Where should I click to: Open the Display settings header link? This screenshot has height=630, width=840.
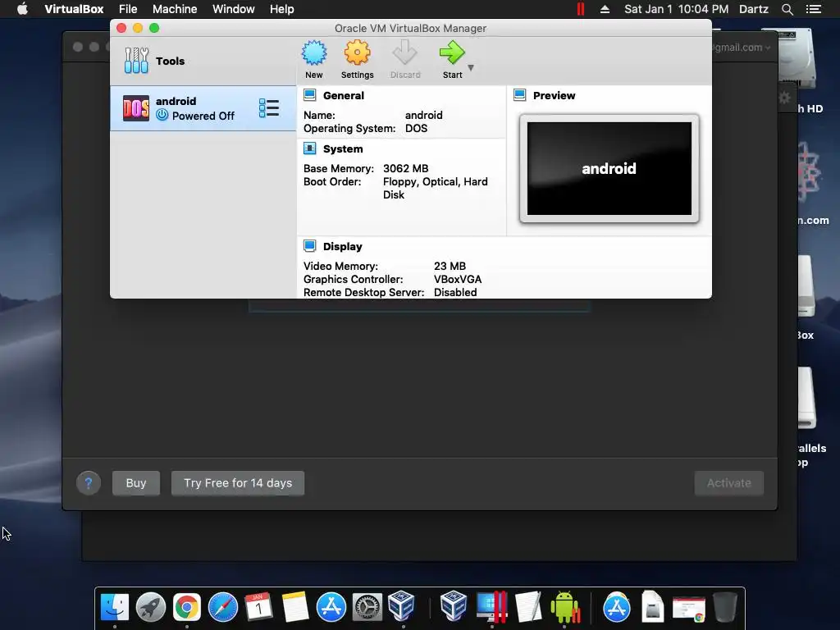coord(342,246)
